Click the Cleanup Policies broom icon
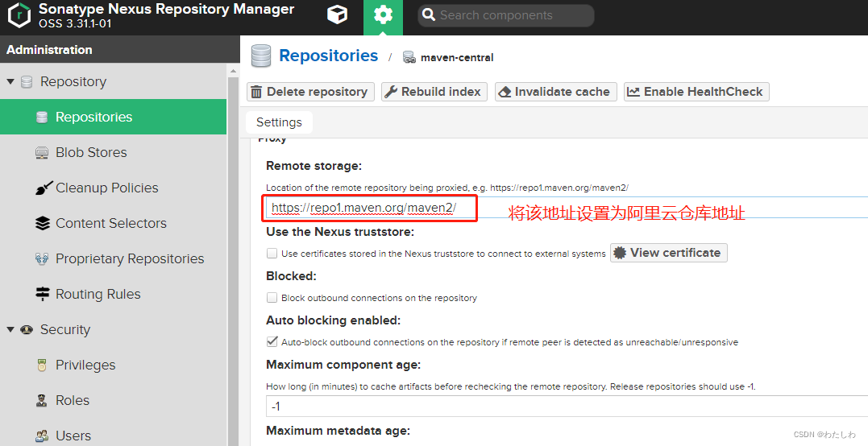 pyautogui.click(x=44, y=188)
